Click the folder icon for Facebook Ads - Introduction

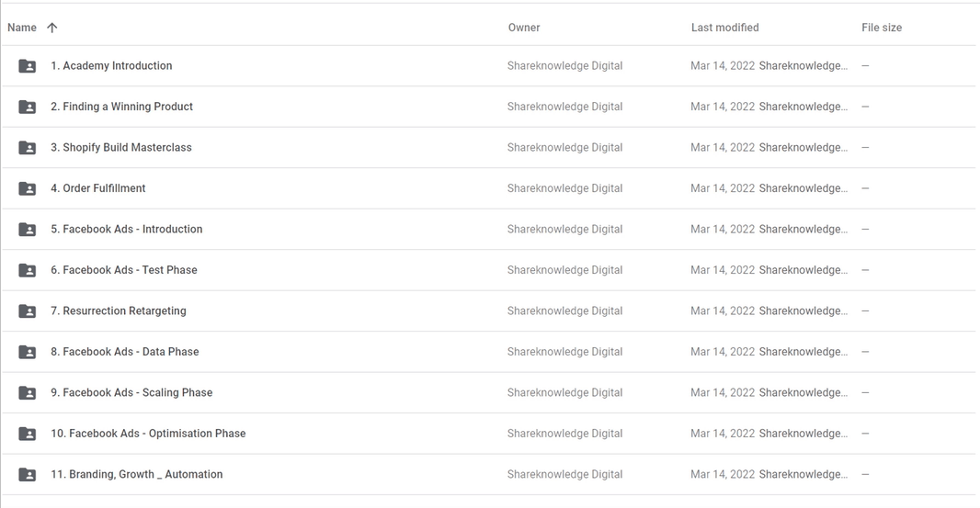click(28, 230)
